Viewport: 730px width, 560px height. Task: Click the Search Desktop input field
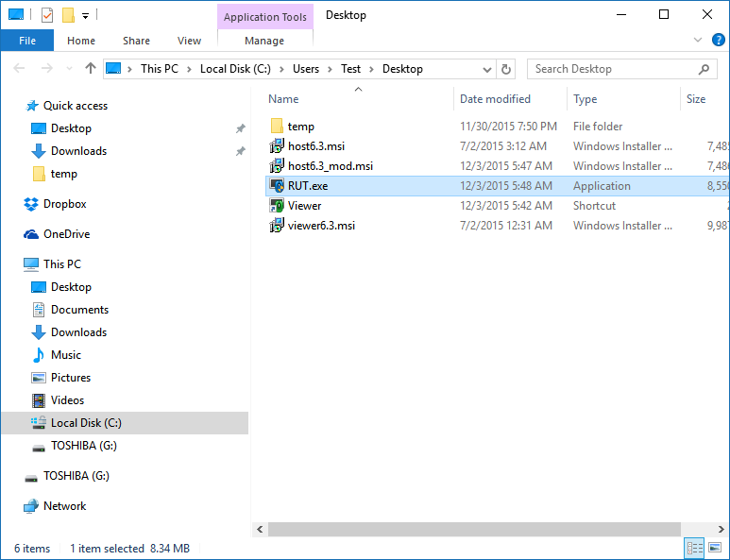tap(614, 69)
